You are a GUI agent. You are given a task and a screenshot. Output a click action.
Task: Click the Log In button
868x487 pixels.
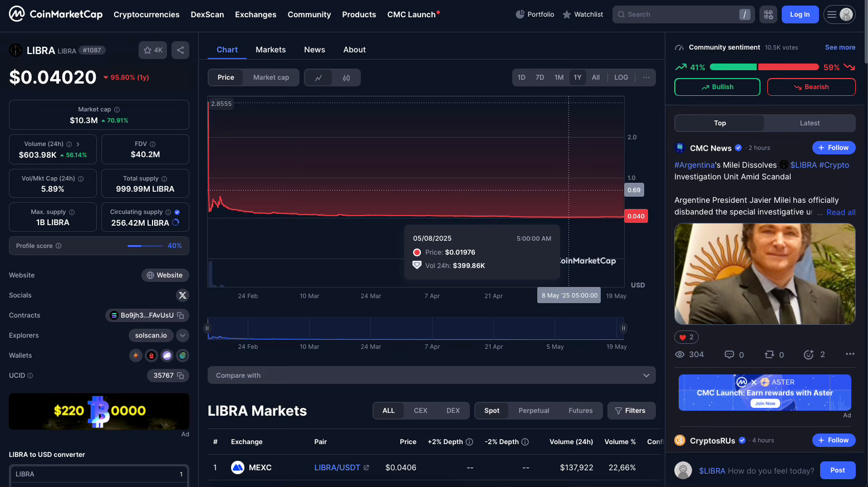pos(800,14)
